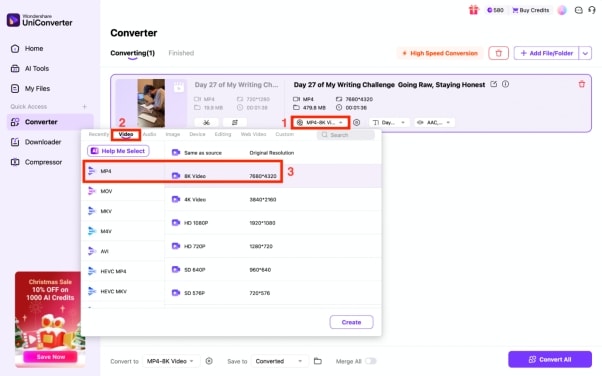Show file info with the info icon
The image size is (602, 376).
tap(505, 84)
